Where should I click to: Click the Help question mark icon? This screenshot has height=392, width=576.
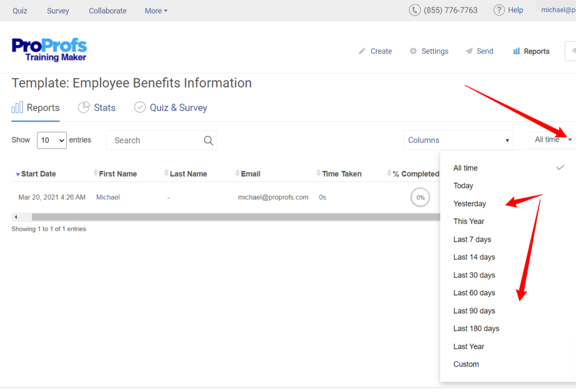[x=498, y=10]
